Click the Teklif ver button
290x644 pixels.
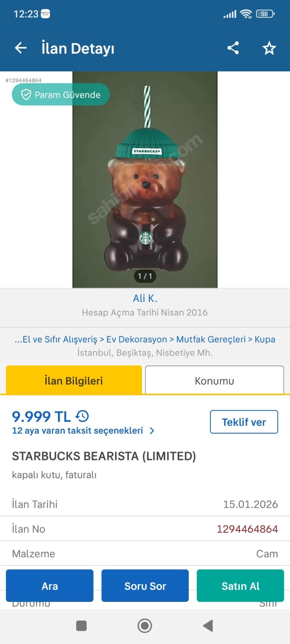pyautogui.click(x=244, y=422)
